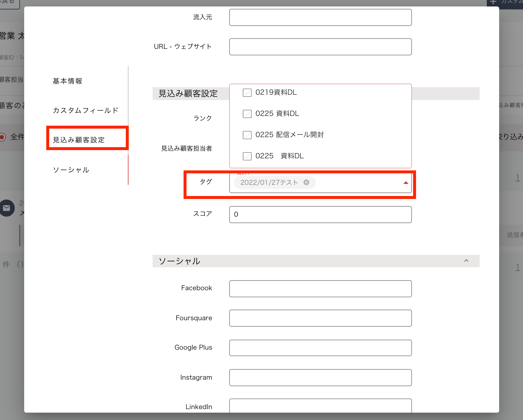Click the 流入元 input field
This screenshot has width=523, height=420.
320,17
